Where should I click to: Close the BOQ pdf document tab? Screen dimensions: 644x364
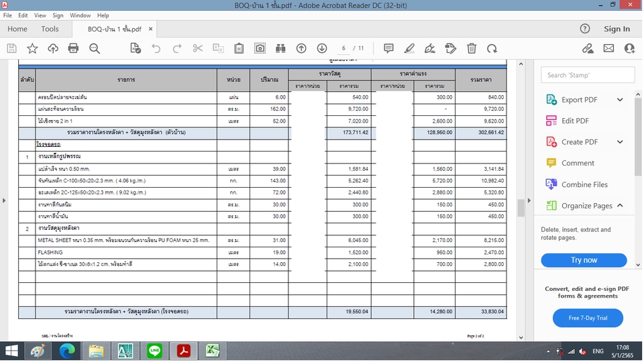(x=151, y=29)
